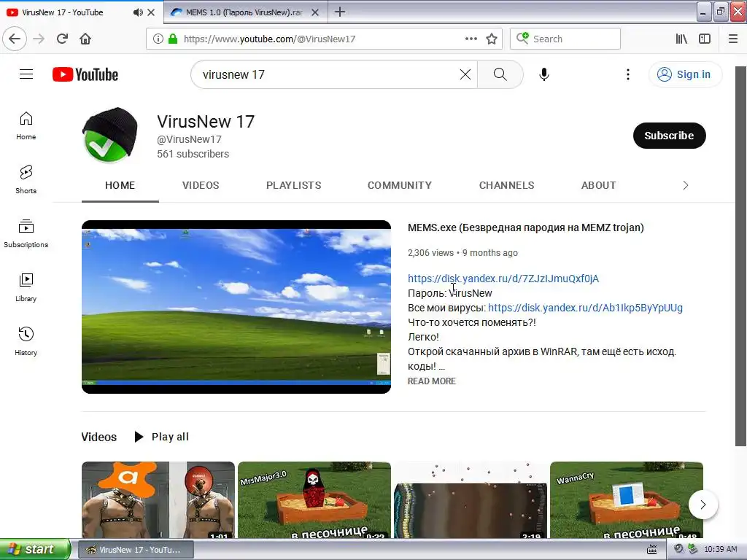Screen dimensions: 747x560
Task: Toggle the Firefox sidebar icon
Action: tap(705, 39)
